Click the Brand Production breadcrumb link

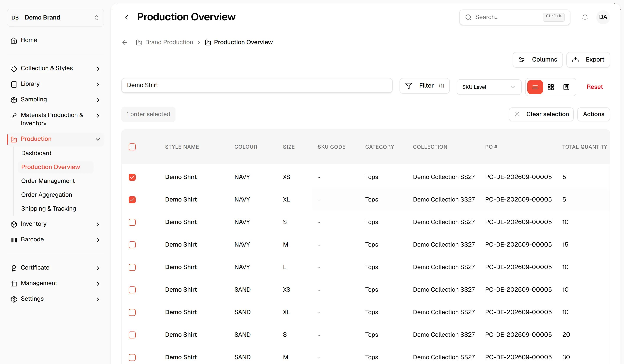coord(164,42)
